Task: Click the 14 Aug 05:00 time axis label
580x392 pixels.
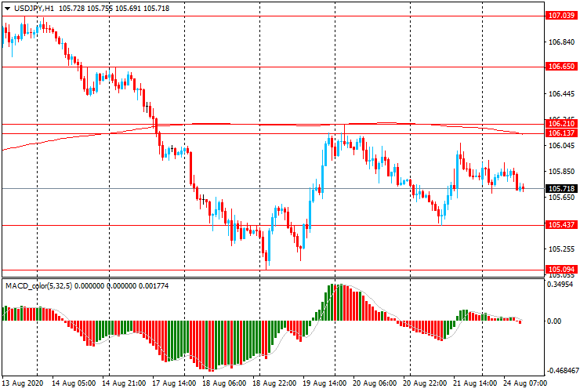Action: coord(74,383)
